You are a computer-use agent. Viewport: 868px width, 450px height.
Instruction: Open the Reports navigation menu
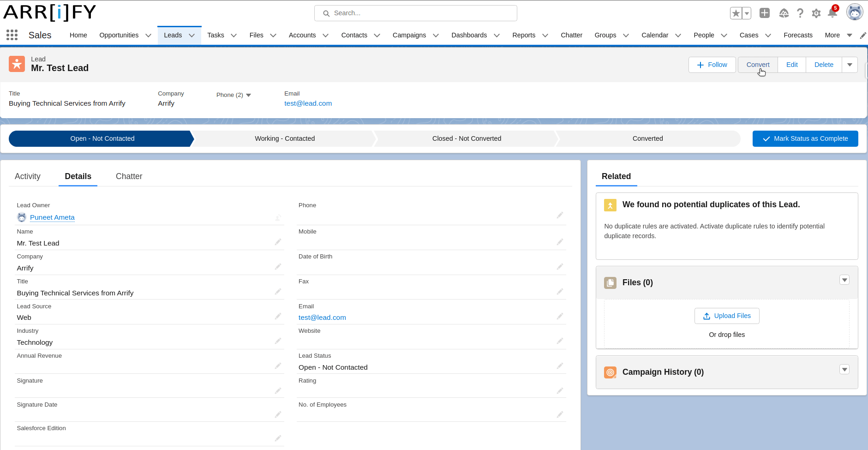pyautogui.click(x=524, y=35)
